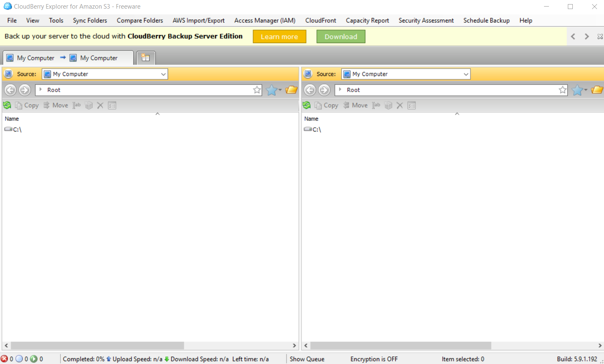Select the My Computer to My Computer tab

(68, 58)
